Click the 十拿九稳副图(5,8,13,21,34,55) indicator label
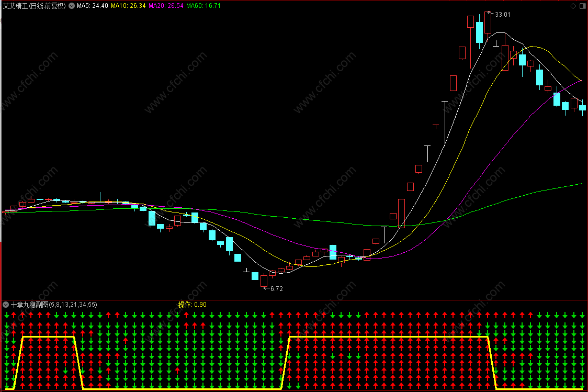 tap(54, 305)
